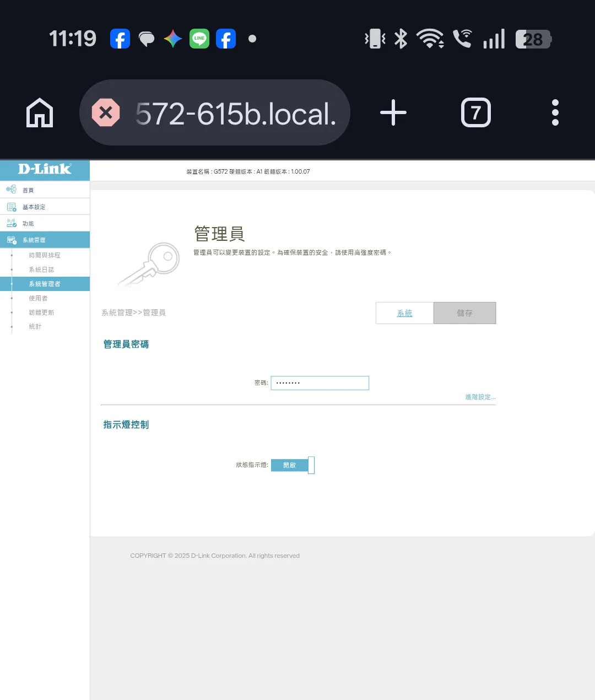Expand the 進階設定 advanced settings link
The height and width of the screenshot is (700, 595).
pos(480,397)
